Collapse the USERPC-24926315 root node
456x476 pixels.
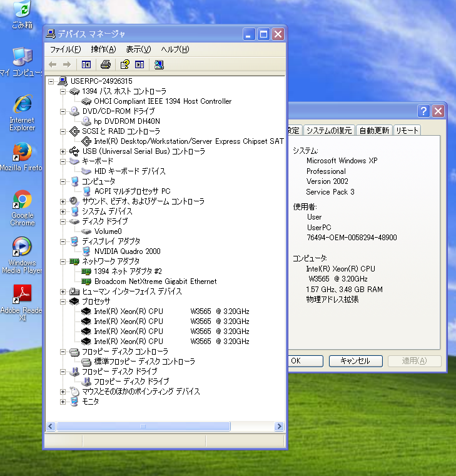pos(51,81)
